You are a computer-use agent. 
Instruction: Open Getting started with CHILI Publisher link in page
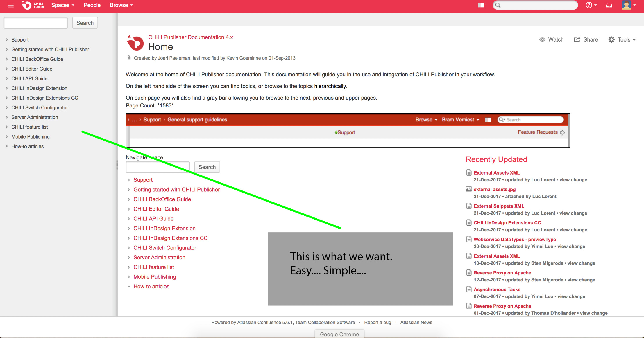(x=177, y=190)
